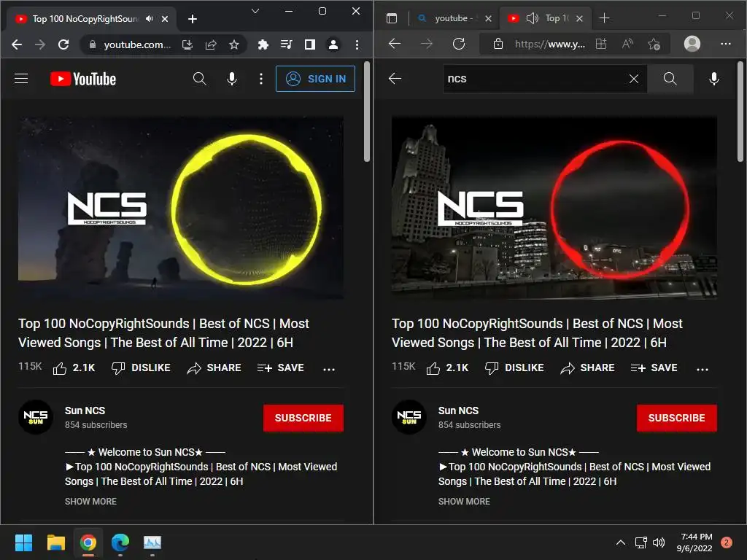The width and height of the screenshot is (747, 560).
Task: Toggle Edge read aloud icon
Action: coord(628,44)
